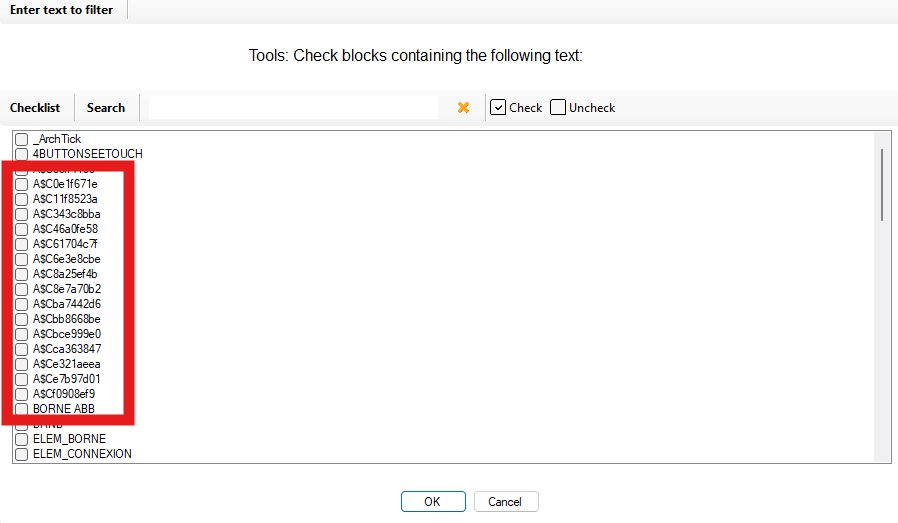Check the BORNE ABB block
This screenshot has height=523, width=898.
(21, 409)
